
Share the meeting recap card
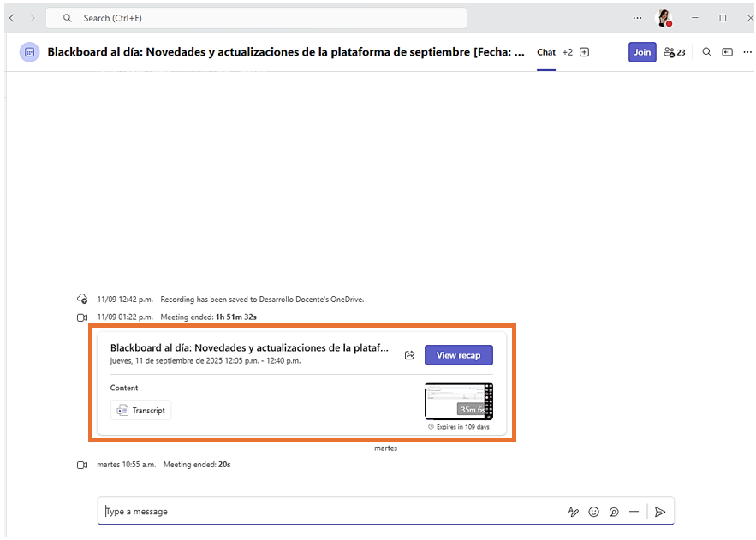click(x=409, y=355)
